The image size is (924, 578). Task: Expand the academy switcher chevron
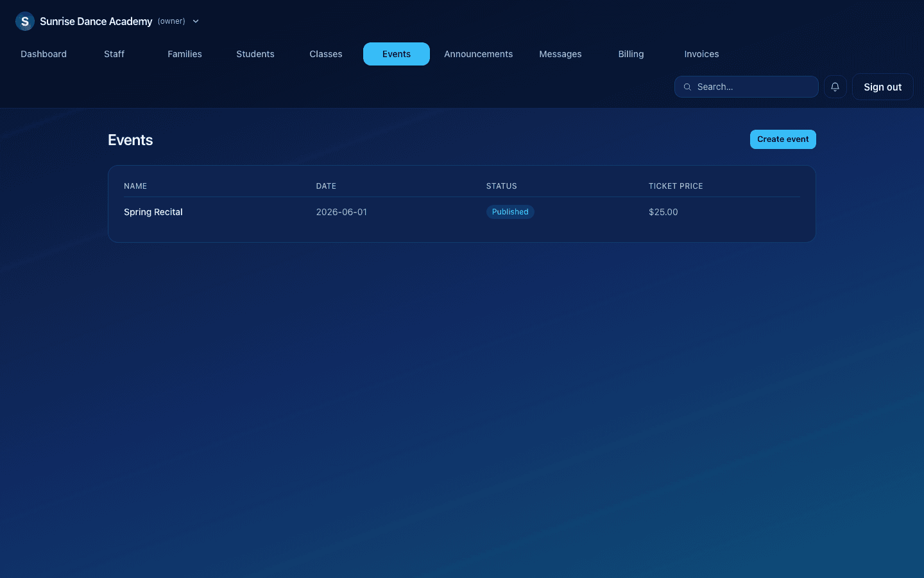196,21
